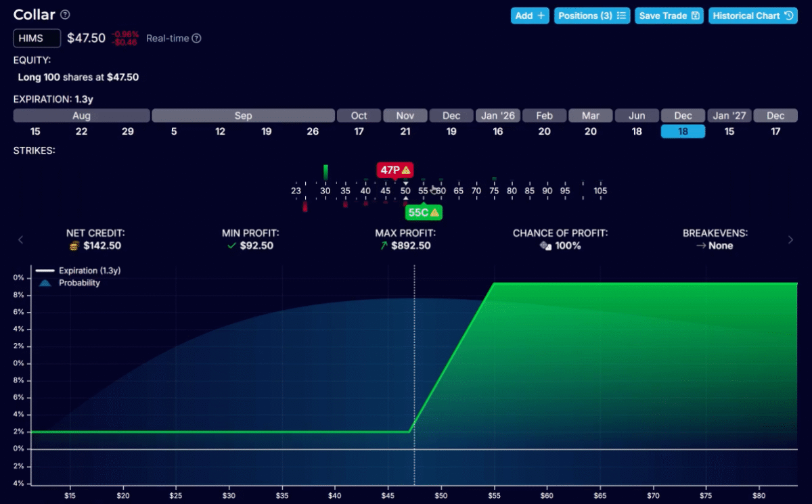Viewport: 812px width, 504px height.
Task: Click the HIMS ticker symbol field
Action: click(x=37, y=39)
